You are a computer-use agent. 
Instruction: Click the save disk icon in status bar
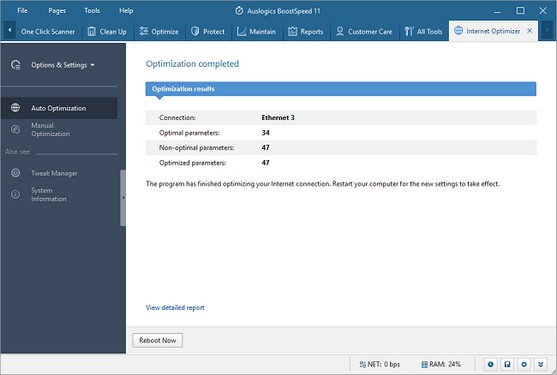pyautogui.click(x=507, y=364)
